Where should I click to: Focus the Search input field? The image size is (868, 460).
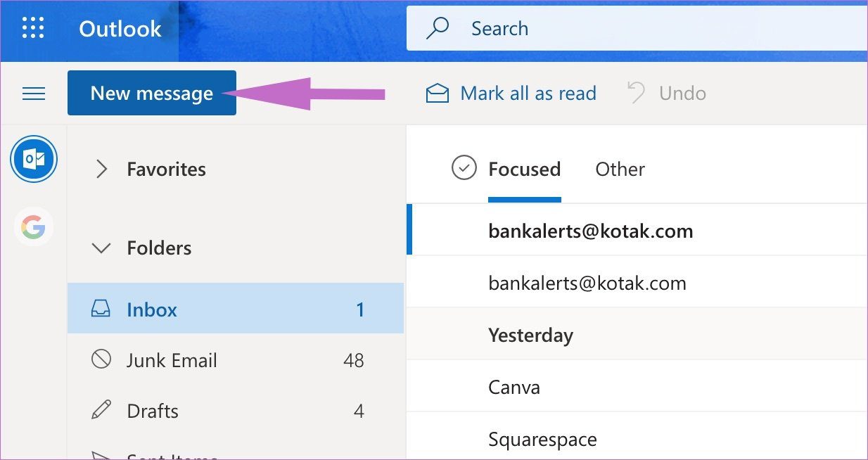[x=637, y=29]
